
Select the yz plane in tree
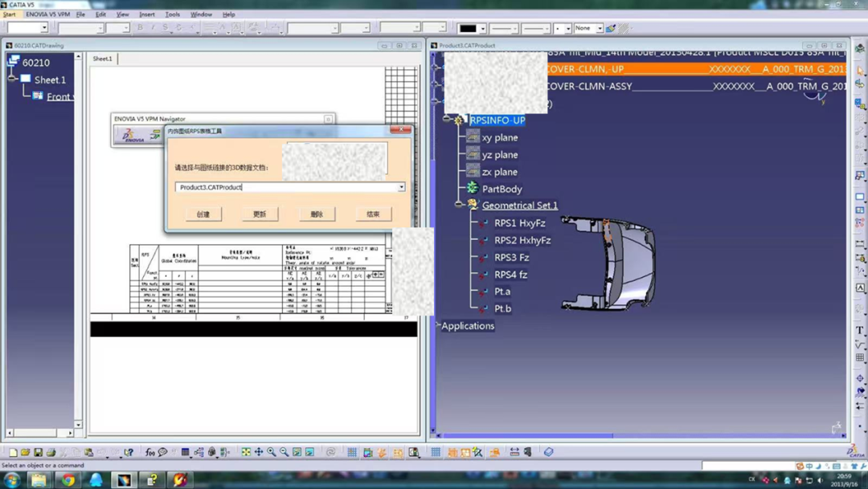point(500,155)
